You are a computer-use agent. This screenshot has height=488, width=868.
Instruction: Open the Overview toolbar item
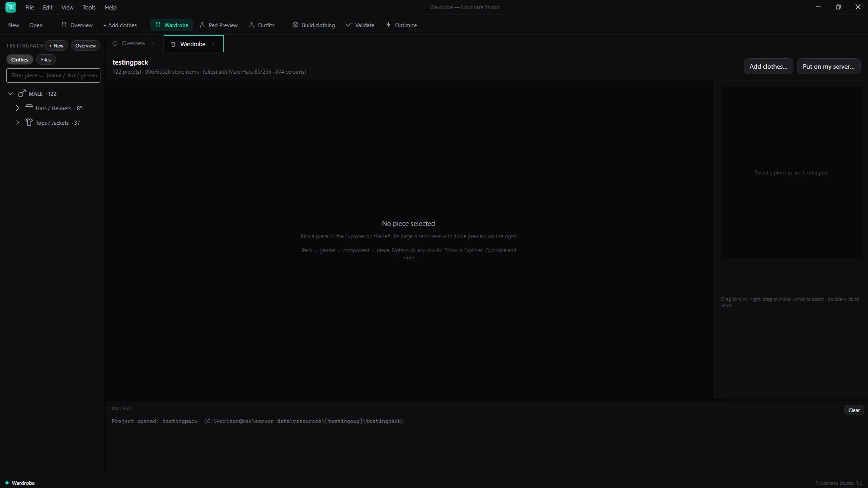point(77,25)
